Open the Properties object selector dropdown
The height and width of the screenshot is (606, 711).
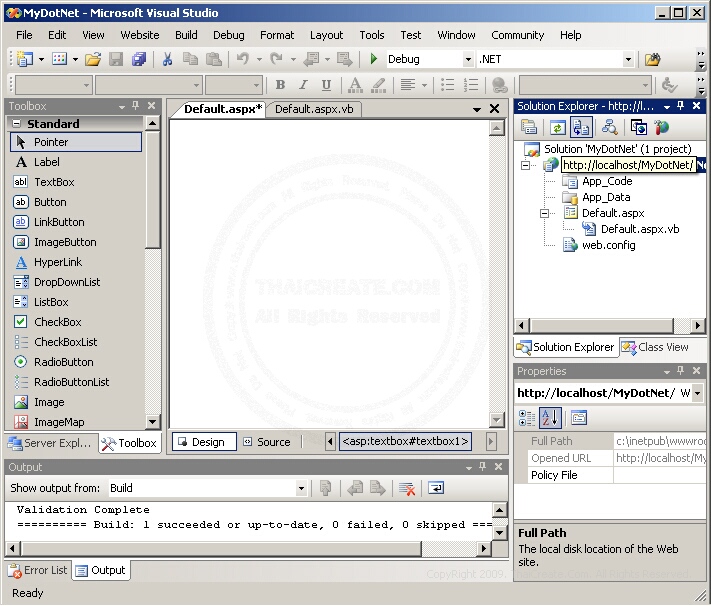click(697, 393)
